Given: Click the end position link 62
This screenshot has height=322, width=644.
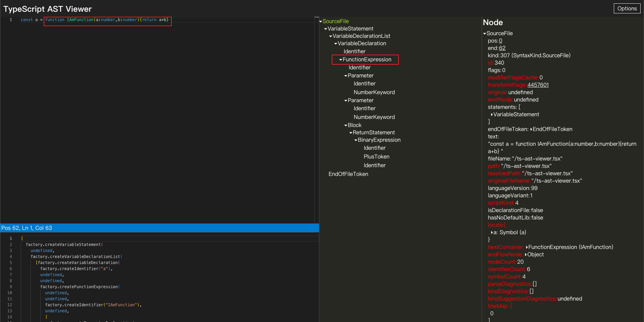Looking at the screenshot, I should pyautogui.click(x=502, y=48).
